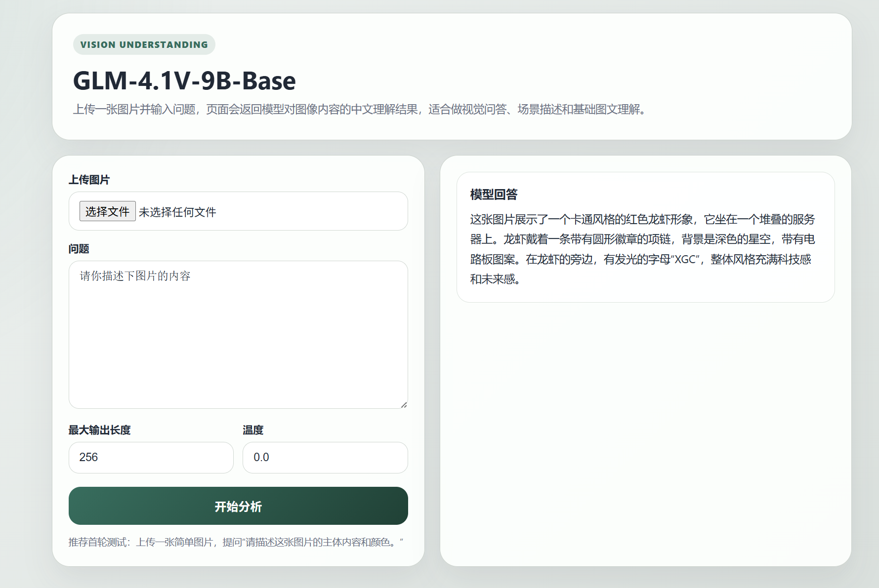The image size is (879, 588).
Task: Click the page description under the title
Action: (360, 110)
